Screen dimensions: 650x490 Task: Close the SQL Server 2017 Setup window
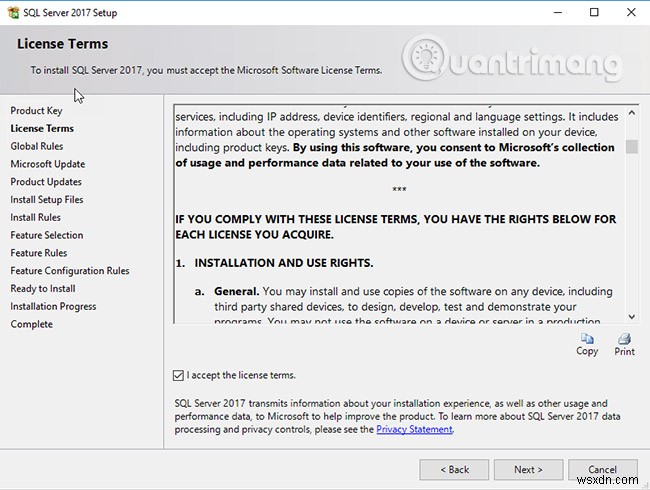coord(631,12)
